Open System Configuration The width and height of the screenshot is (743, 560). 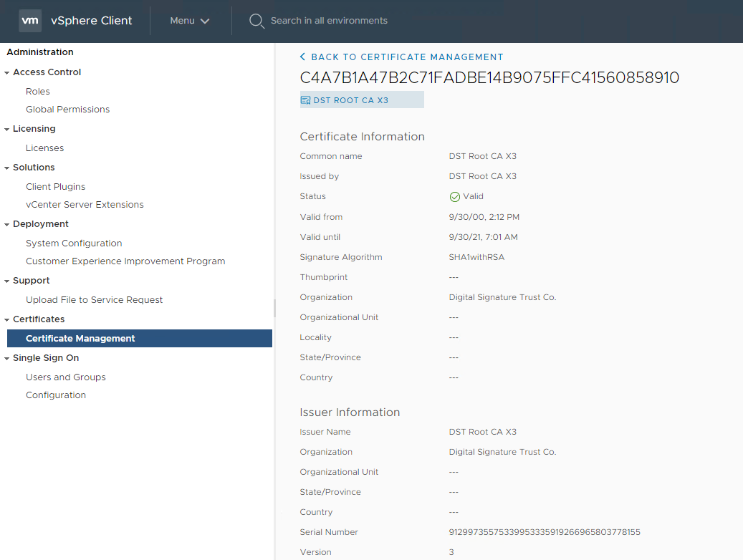click(x=74, y=243)
